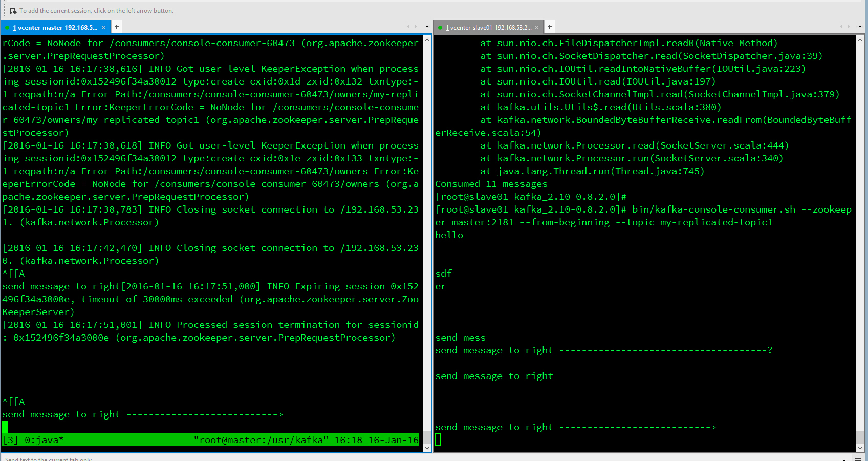
Task: Click the 'at kafka.utils.Utils$.read(Utils.scala:380)' line
Action: [x=601, y=107]
